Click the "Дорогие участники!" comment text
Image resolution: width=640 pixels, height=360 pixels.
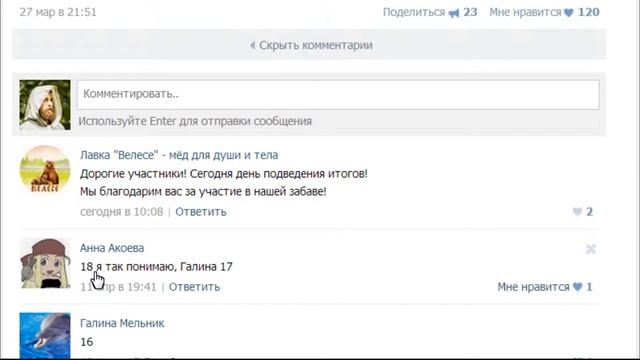pyautogui.click(x=224, y=174)
